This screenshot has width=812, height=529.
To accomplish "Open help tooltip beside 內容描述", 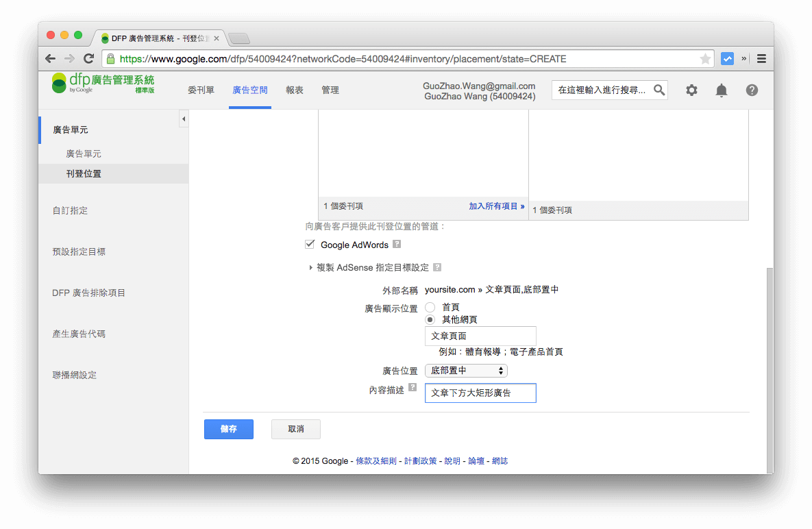I will click(x=413, y=386).
